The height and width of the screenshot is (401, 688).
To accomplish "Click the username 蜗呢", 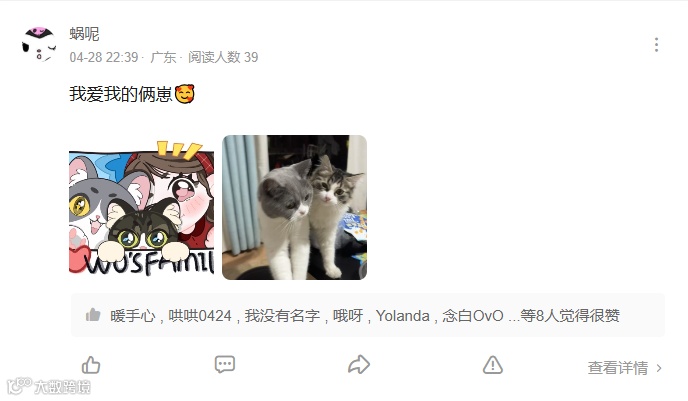I will (84, 33).
